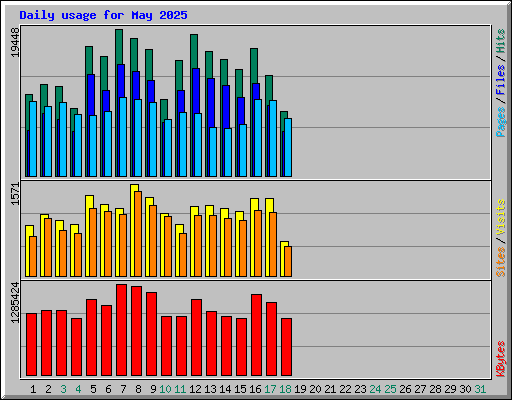Click the red KBytes bar for day 7
Image resolution: width=512 pixels, height=400 pixels.
(122, 330)
